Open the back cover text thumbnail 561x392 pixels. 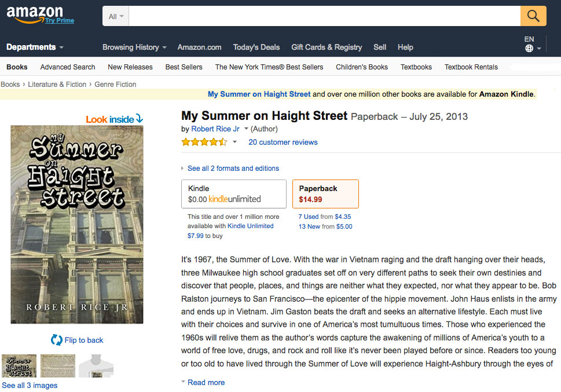(57, 366)
